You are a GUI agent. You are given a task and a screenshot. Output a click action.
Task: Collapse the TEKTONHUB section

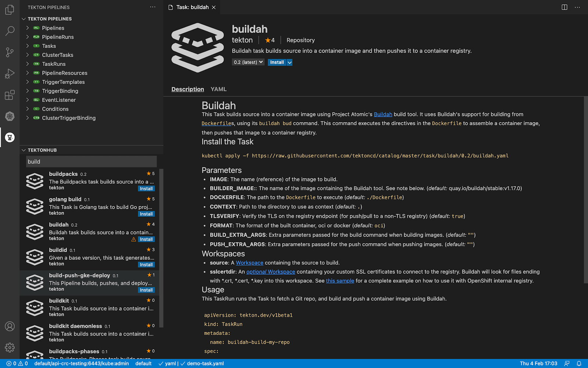[24, 150]
